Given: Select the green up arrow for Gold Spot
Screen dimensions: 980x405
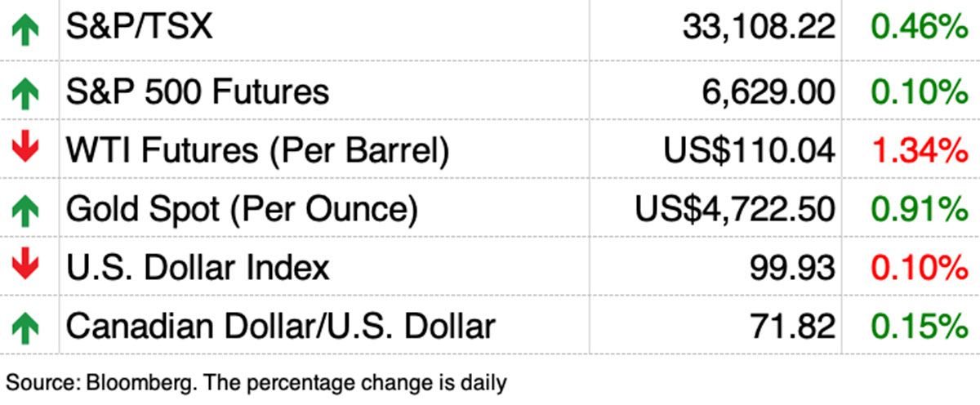Looking at the screenshot, I should pos(25,211).
